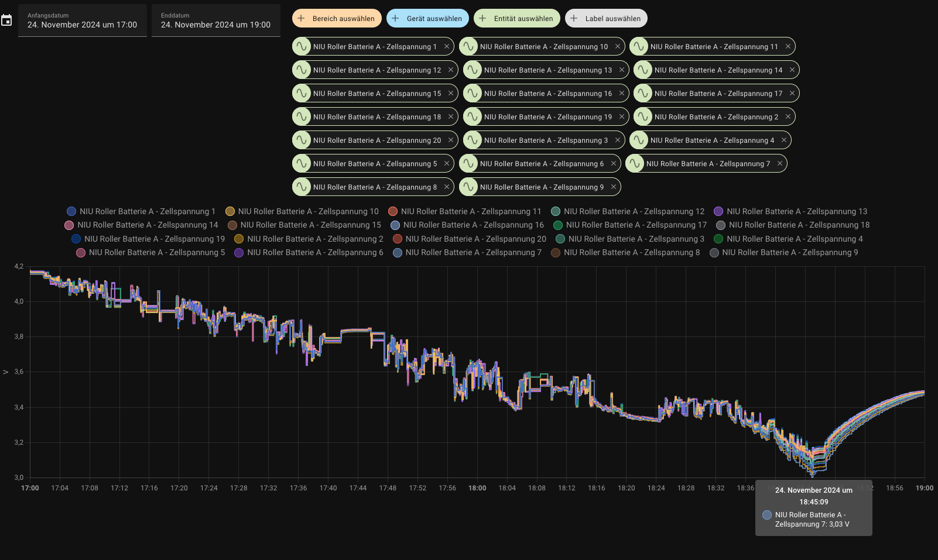Click the calendar icon beside Anfangsdatum

click(6, 20)
